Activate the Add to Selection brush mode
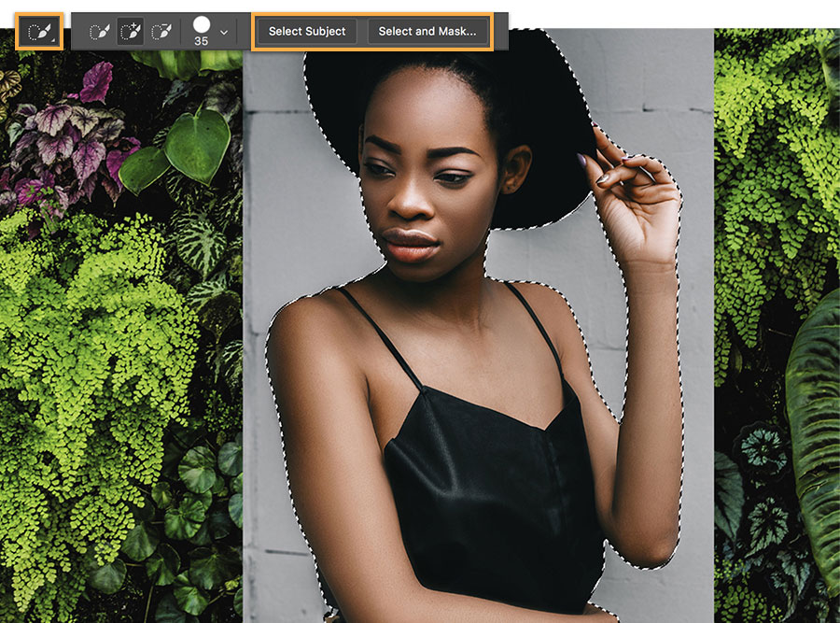This screenshot has width=840, height=623. click(131, 32)
